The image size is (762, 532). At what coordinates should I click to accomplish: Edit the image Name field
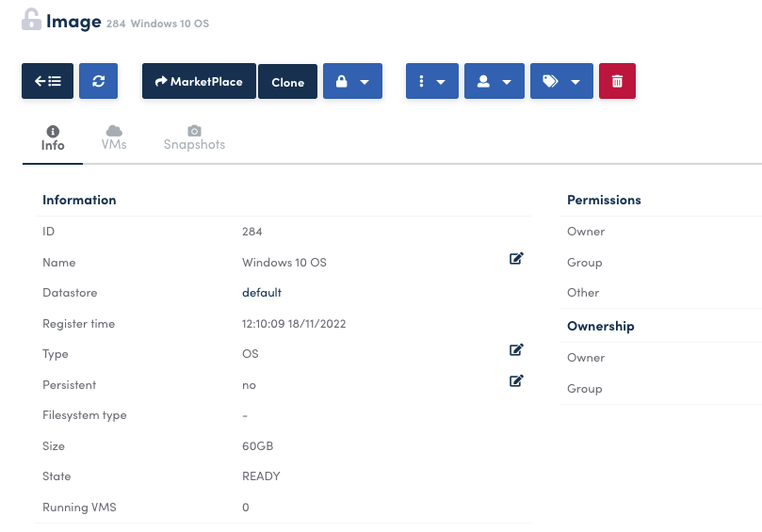tap(516, 258)
